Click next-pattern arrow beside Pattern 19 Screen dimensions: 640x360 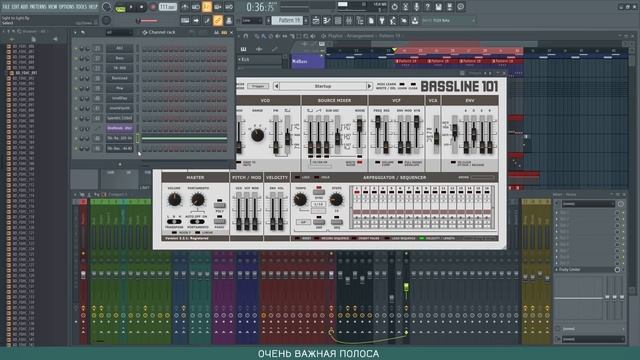tap(306, 20)
